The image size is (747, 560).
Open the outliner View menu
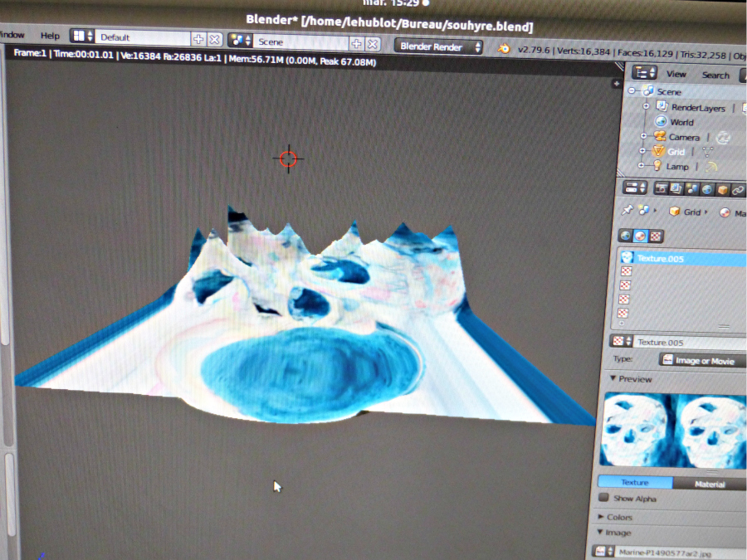tap(676, 74)
